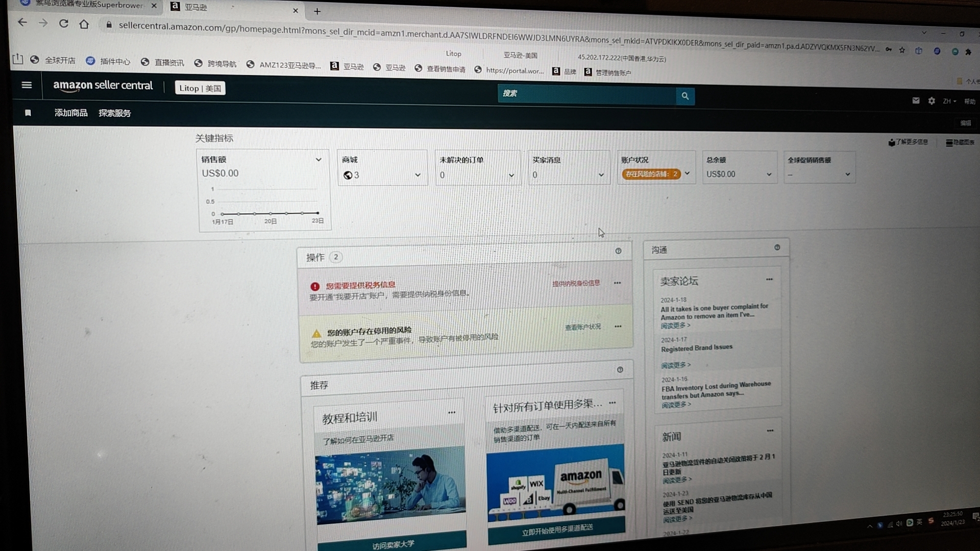Open the Seller Central hamburger menu

click(x=27, y=85)
